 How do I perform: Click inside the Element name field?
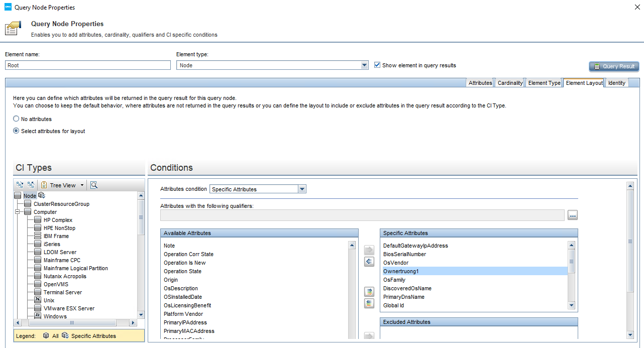pos(87,65)
